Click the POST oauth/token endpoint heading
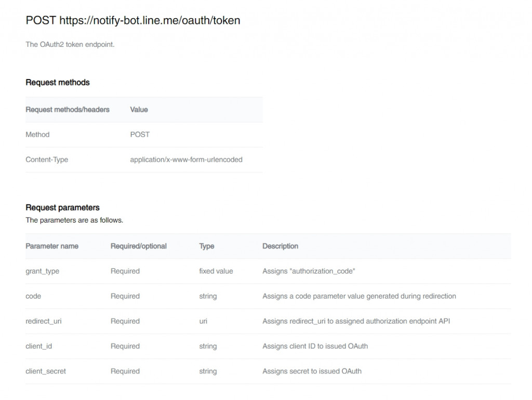The width and height of the screenshot is (532, 400). [x=133, y=20]
